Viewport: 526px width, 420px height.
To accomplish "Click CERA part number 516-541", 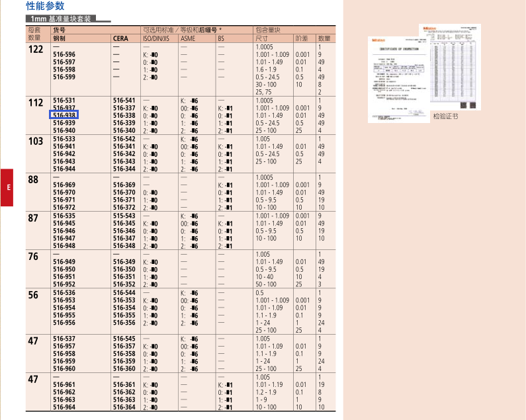I will 124,101.
